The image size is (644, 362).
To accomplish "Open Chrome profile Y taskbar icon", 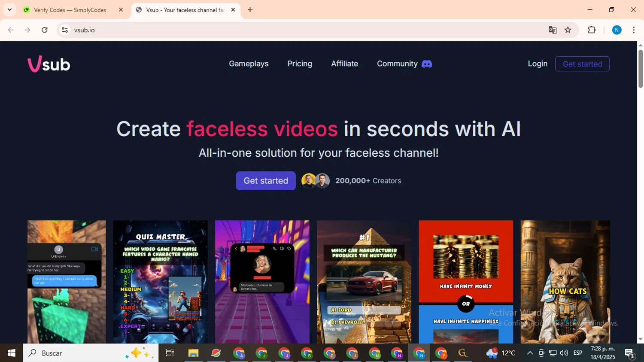I will tap(441, 353).
